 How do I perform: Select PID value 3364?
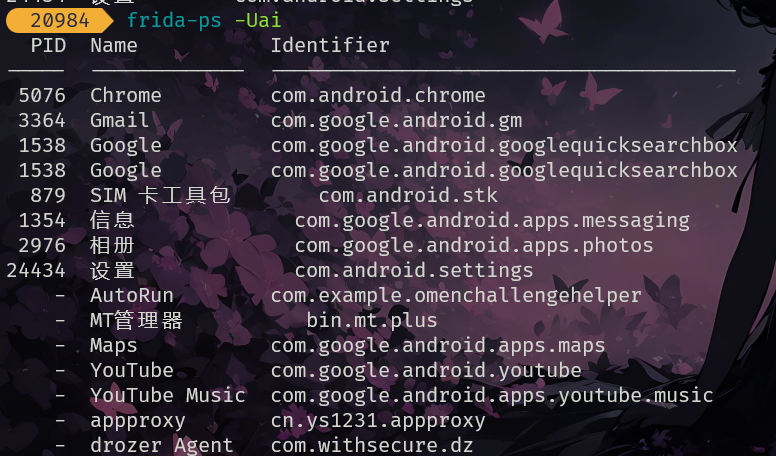click(42, 120)
